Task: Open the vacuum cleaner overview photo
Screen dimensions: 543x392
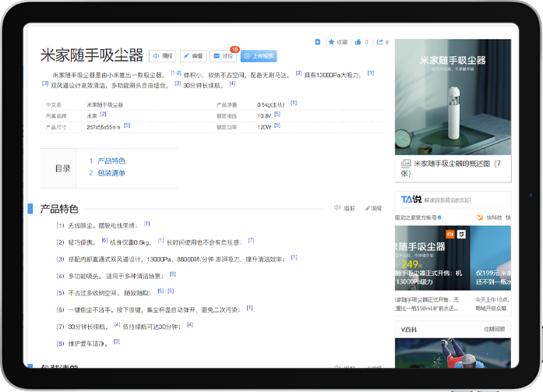Action: [453, 97]
